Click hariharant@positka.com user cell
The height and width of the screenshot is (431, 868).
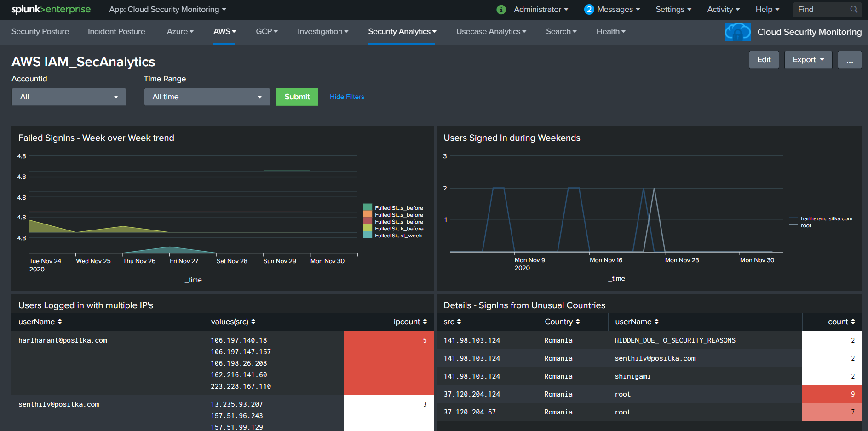tap(63, 340)
